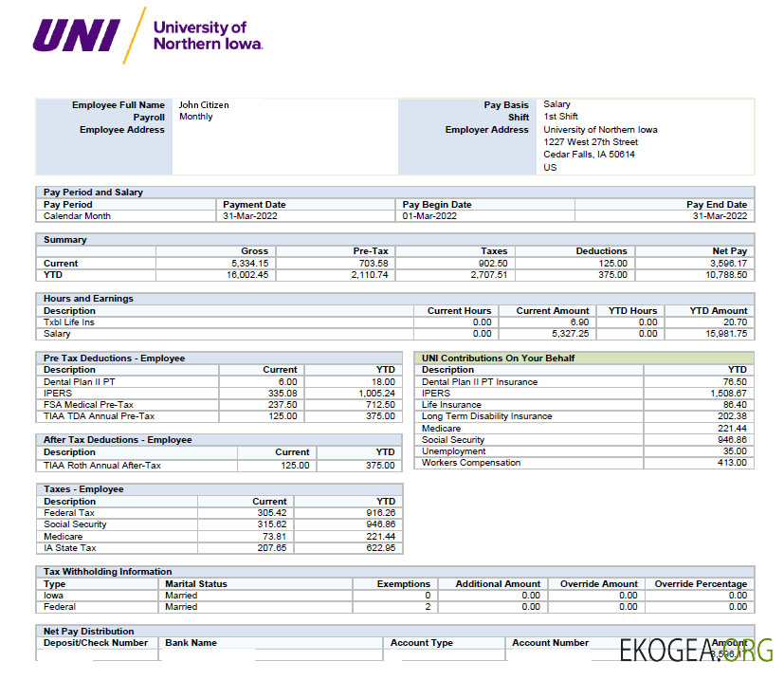Click the TIAA Roth Annual After-Tax row

click(x=219, y=466)
